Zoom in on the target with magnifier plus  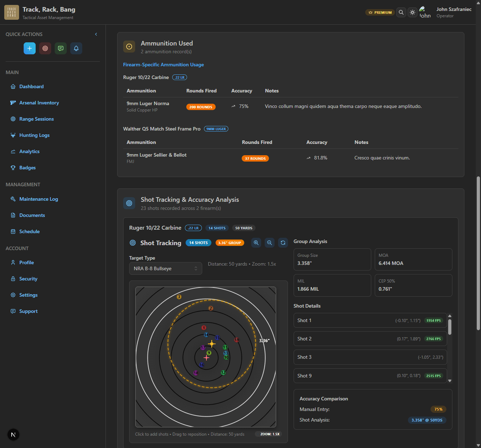tap(256, 243)
